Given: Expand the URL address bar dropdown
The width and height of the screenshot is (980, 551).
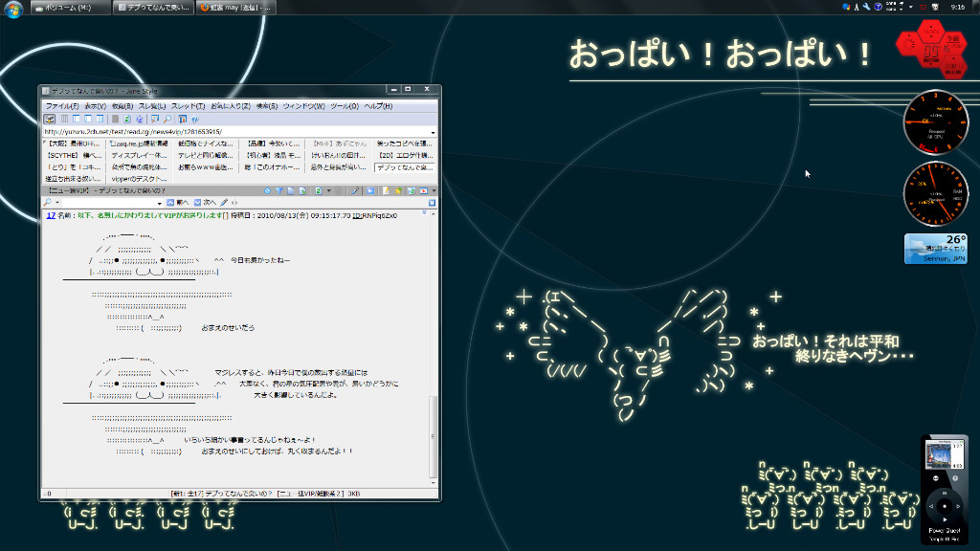Looking at the screenshot, I should (433, 132).
